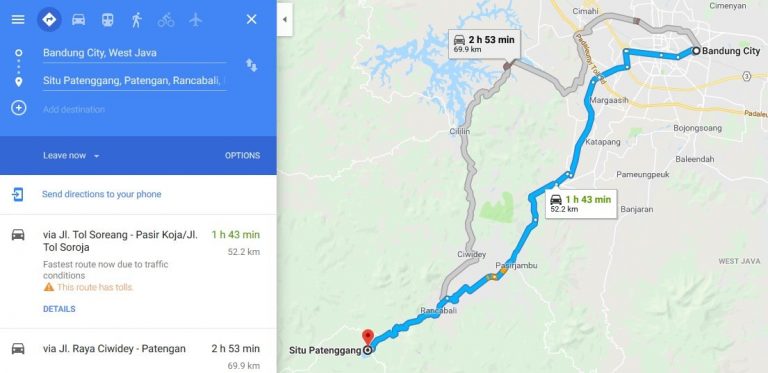Image resolution: width=768 pixels, height=373 pixels.
Task: Collapse the side panel arrow
Action: click(285, 20)
